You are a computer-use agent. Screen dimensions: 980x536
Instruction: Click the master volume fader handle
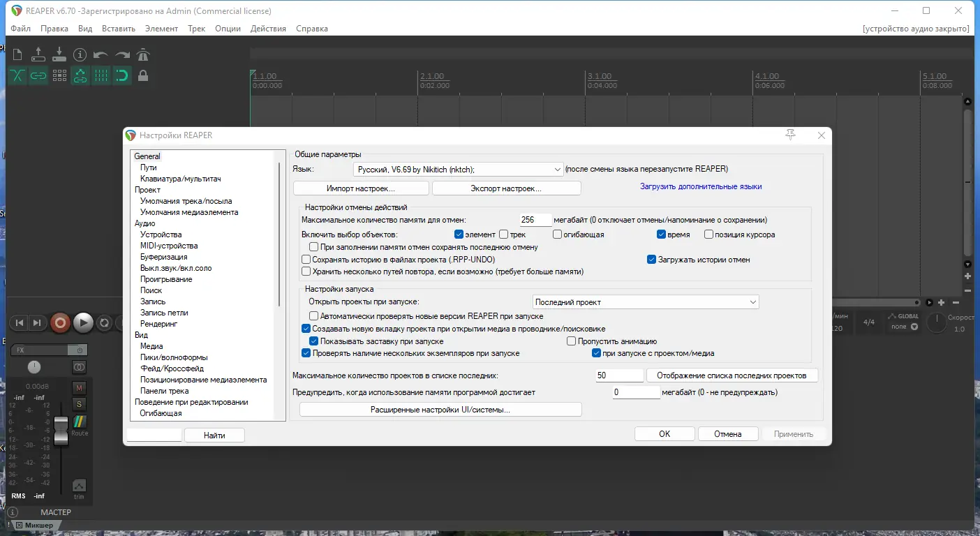[x=61, y=430]
